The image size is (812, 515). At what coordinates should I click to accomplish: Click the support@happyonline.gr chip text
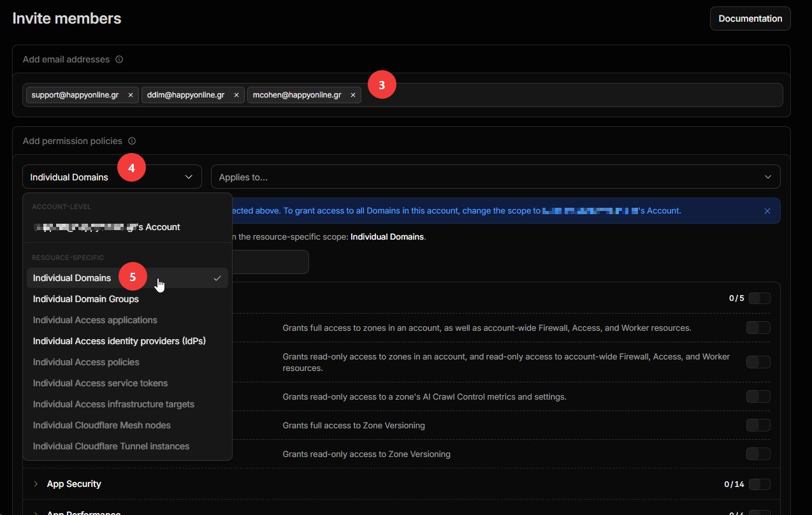pos(75,95)
